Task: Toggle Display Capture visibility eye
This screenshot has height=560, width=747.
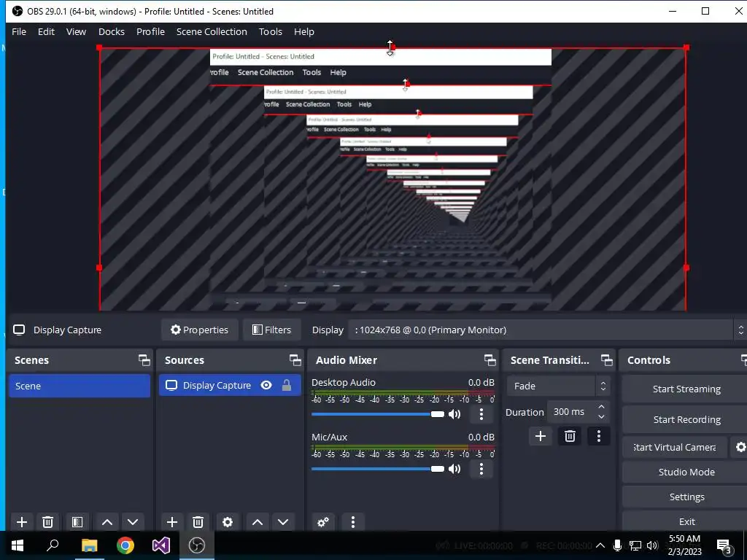Action: [266, 385]
